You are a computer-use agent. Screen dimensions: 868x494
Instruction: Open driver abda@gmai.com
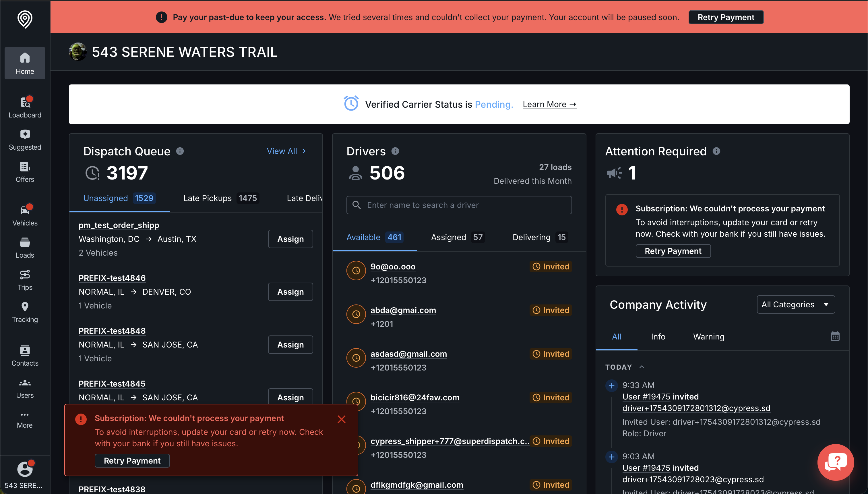coord(403,310)
